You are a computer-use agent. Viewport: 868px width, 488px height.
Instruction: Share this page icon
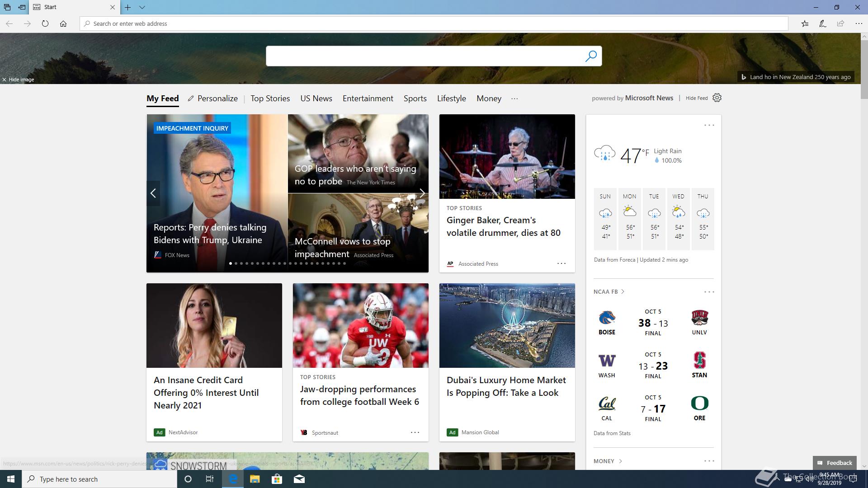coord(840,23)
